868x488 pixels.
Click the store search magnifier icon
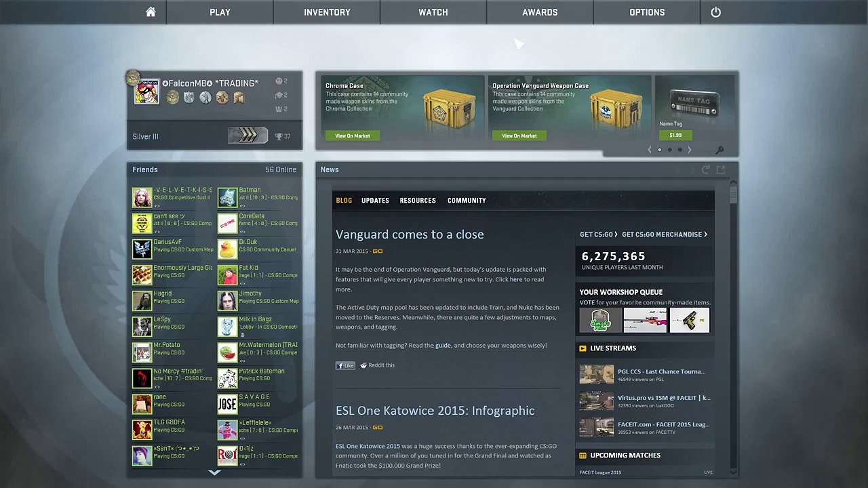click(719, 150)
